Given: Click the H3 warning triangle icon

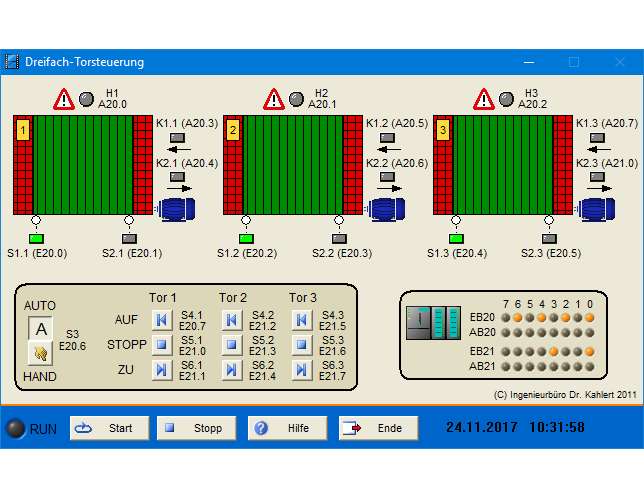Looking at the screenshot, I should [x=484, y=99].
